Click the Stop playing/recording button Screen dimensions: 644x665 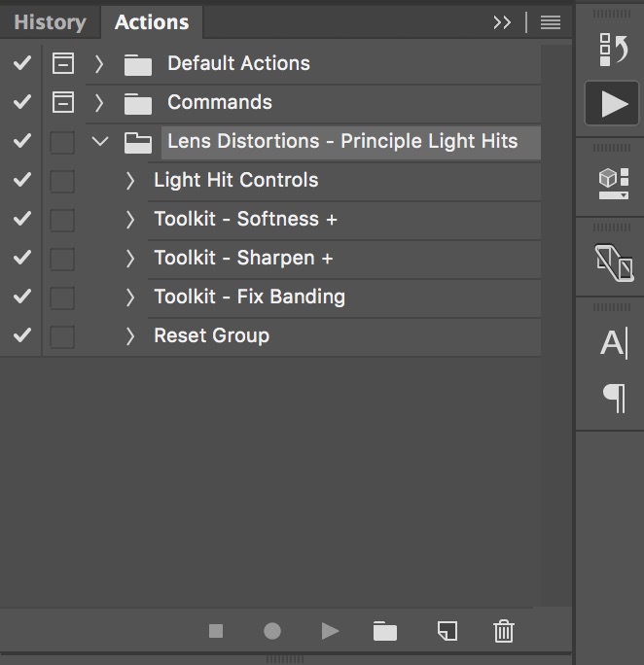pyautogui.click(x=216, y=631)
